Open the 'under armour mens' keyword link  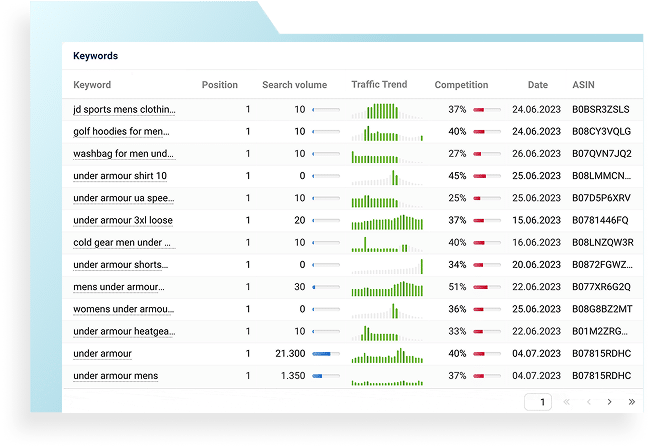115,375
